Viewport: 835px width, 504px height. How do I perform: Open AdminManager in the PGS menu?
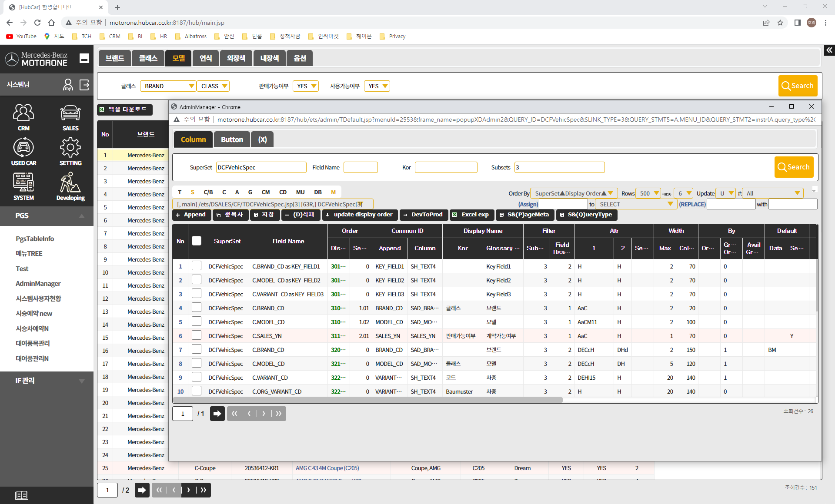click(x=38, y=283)
